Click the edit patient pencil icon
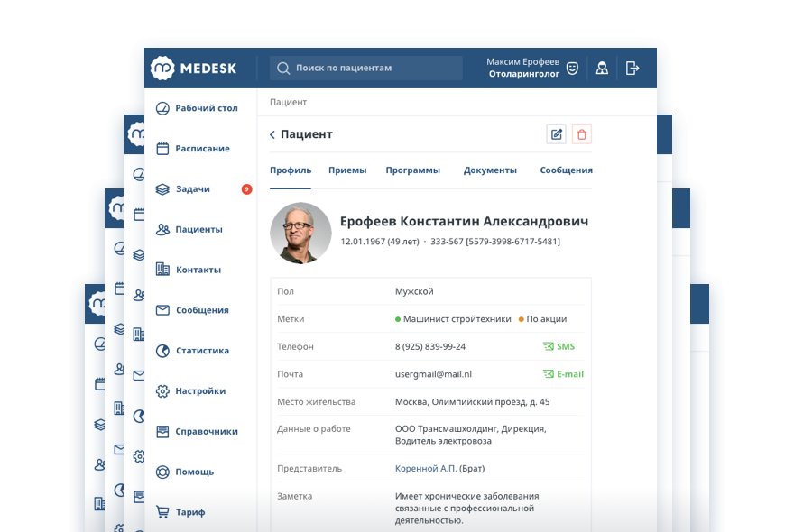 557,134
